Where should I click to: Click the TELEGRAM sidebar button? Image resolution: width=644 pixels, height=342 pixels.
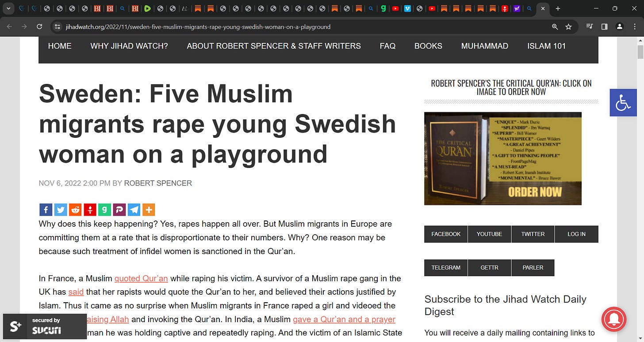click(x=446, y=268)
